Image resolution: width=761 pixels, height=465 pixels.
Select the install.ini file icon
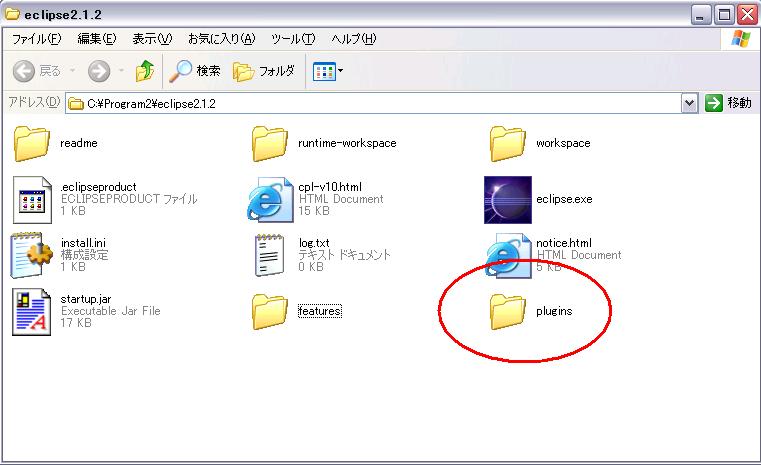tap(32, 255)
